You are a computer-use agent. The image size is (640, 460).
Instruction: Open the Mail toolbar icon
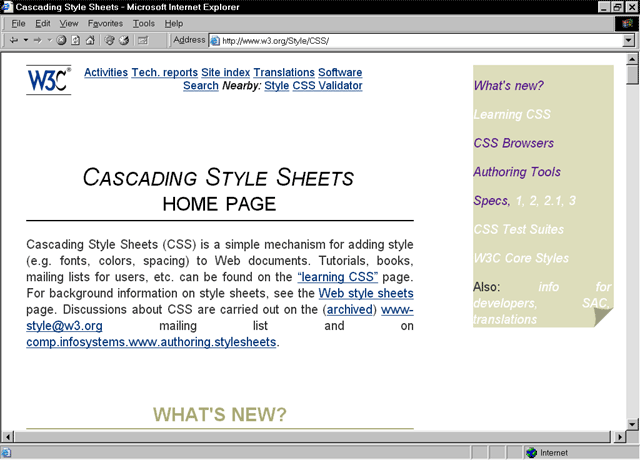[x=142, y=40]
